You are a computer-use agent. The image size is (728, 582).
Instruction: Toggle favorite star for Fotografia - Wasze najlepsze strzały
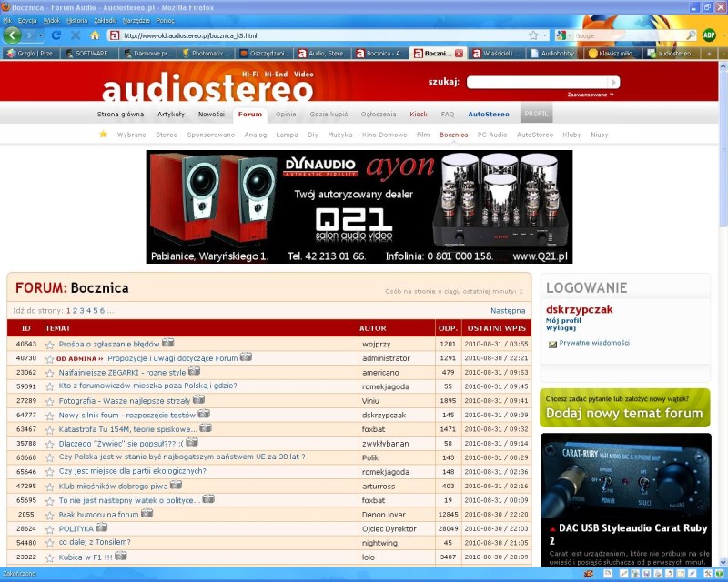coord(50,401)
